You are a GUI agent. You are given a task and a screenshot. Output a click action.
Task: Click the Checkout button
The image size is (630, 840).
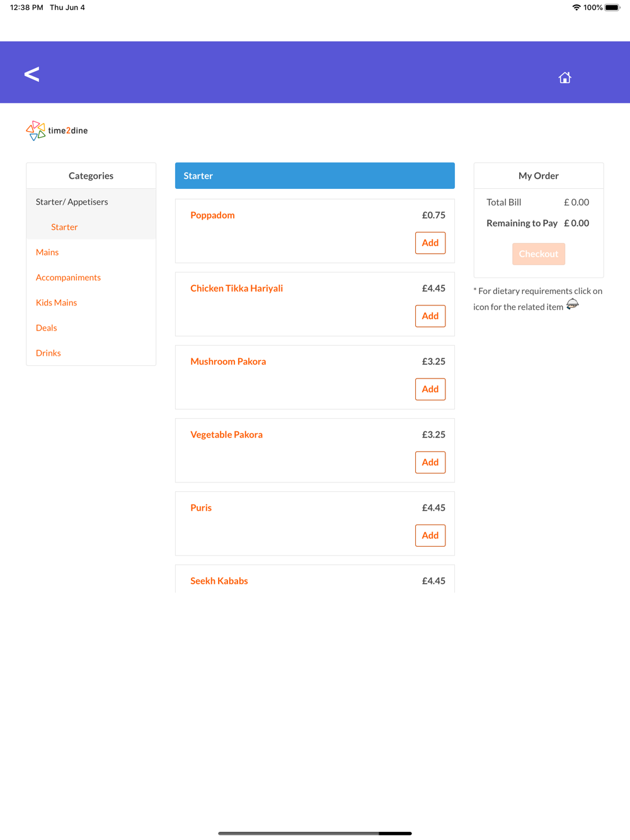539,254
